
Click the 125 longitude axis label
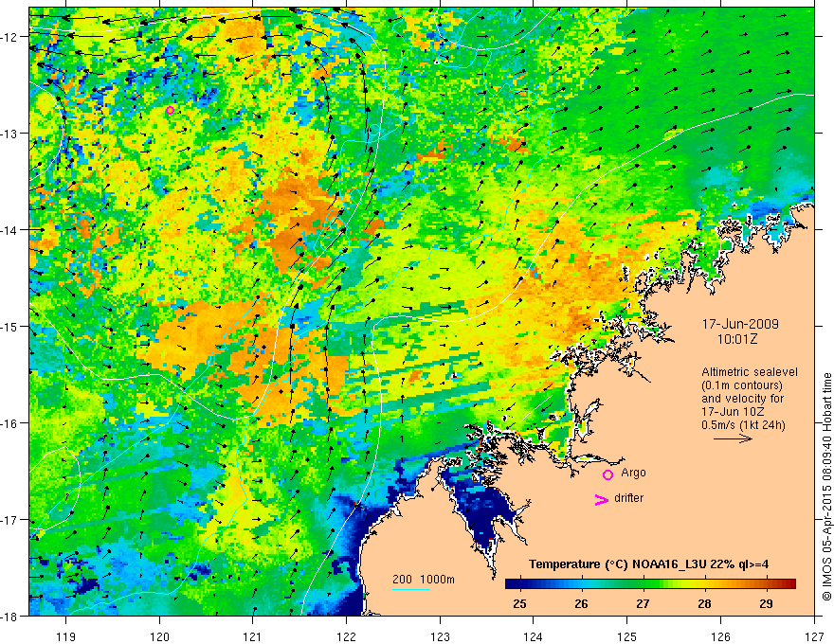pyautogui.click(x=627, y=636)
